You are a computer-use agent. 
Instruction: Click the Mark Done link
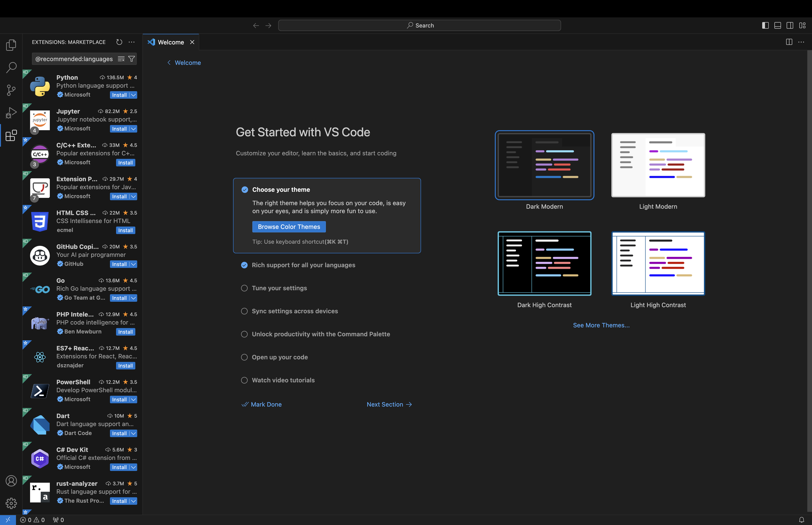tap(262, 404)
